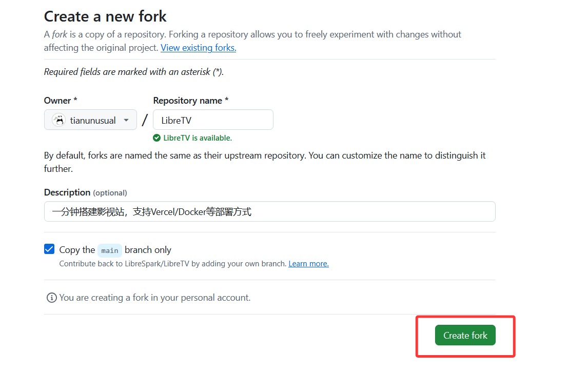Image resolution: width=588 pixels, height=391 pixels.
Task: Click the green Create fork button
Action: click(465, 335)
